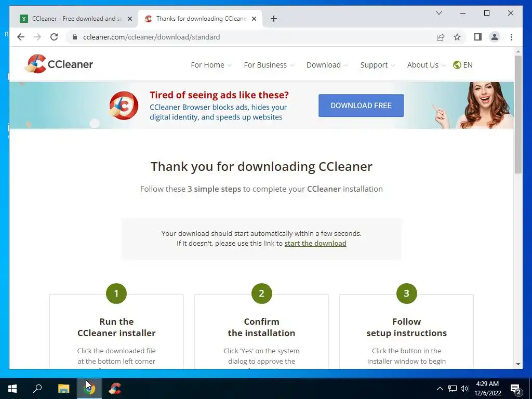The image size is (532, 399).
Task: Expand the For Business menu
Action: click(x=269, y=65)
